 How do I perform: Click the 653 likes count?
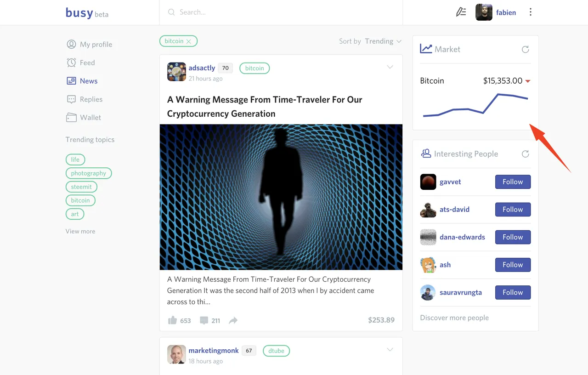tap(186, 321)
